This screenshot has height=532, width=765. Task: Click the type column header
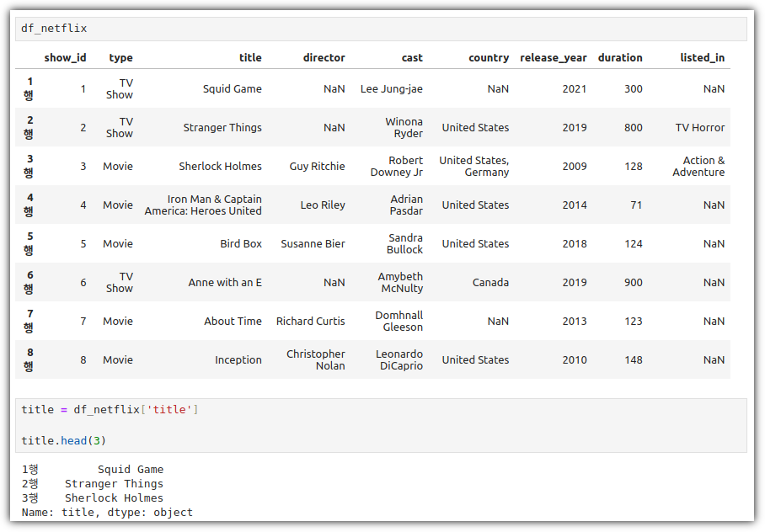point(121,57)
